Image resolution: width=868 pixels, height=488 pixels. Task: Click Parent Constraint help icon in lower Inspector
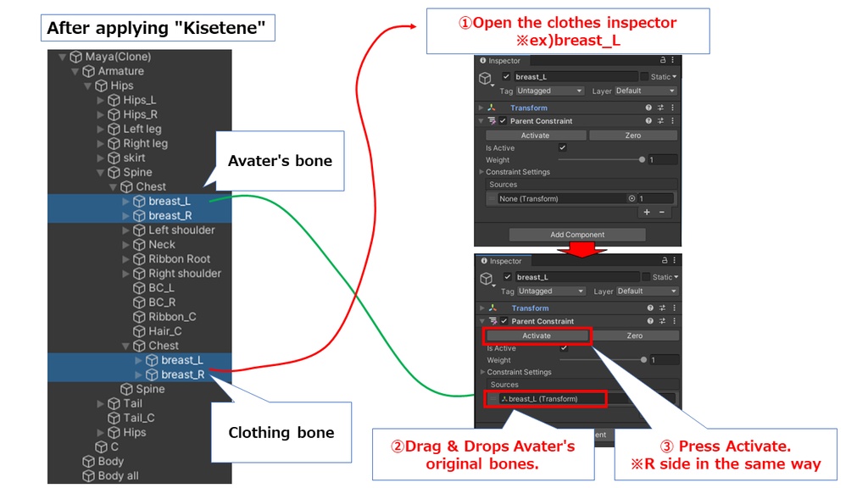point(650,321)
